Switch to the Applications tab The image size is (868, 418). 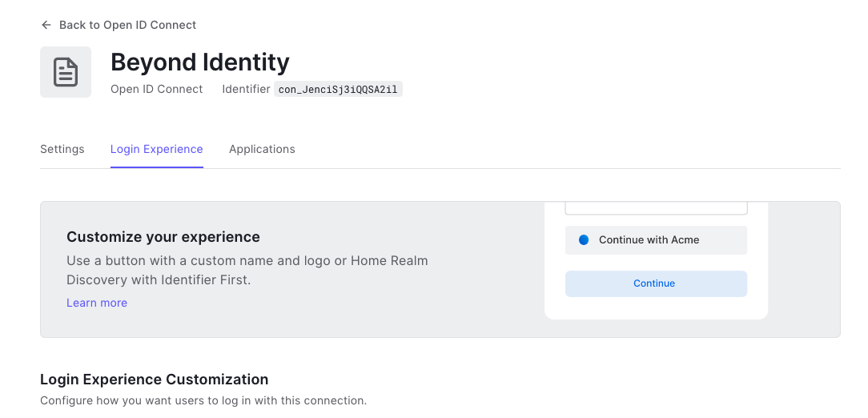coord(262,149)
